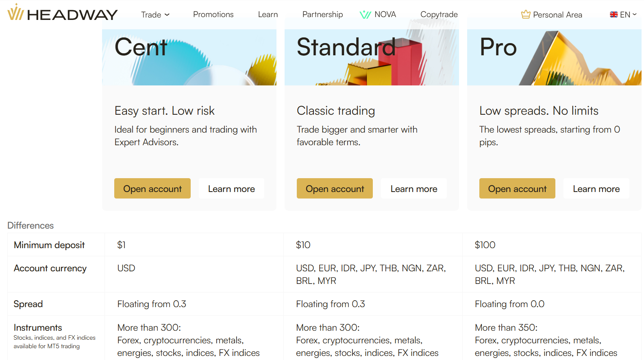Viewport: 644px width, 360px height.
Task: Open a Standard account
Action: [335, 189]
